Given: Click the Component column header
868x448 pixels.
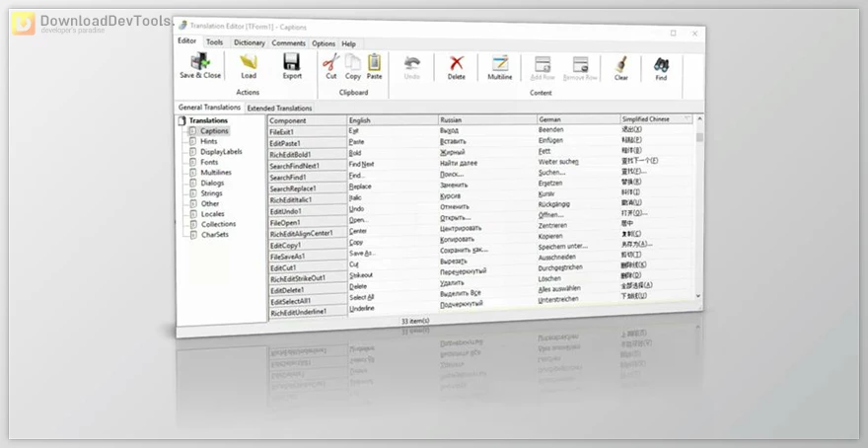Looking at the screenshot, I should 307,120.
